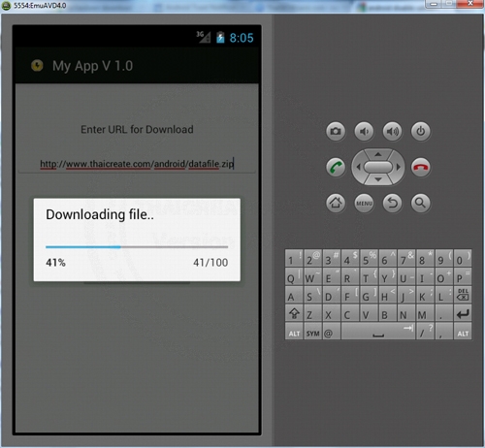The width and height of the screenshot is (485, 448).
Task: Click the D-pad down arrow
Action: tap(378, 179)
